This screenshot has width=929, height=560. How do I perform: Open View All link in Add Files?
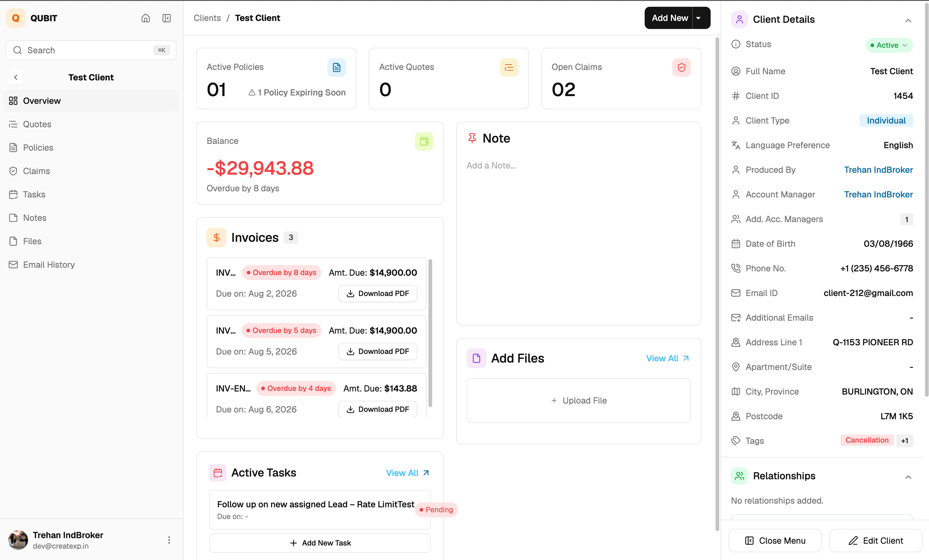(x=667, y=358)
